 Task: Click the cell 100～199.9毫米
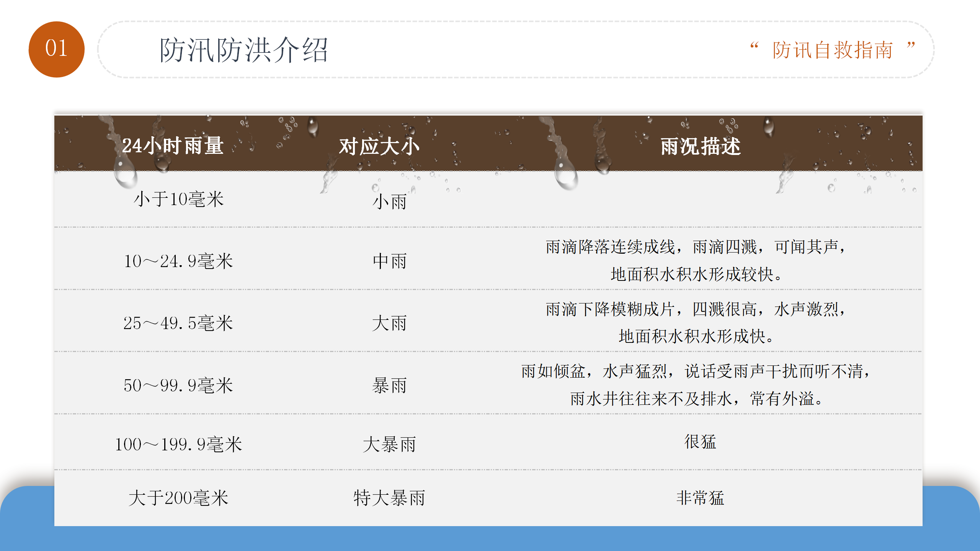(x=178, y=445)
